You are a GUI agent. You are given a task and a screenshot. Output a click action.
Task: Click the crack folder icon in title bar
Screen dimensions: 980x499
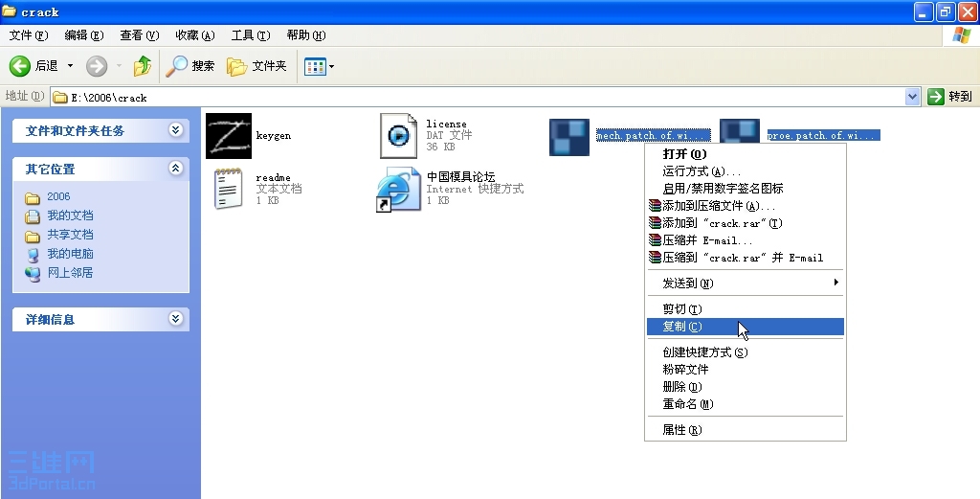(10, 11)
